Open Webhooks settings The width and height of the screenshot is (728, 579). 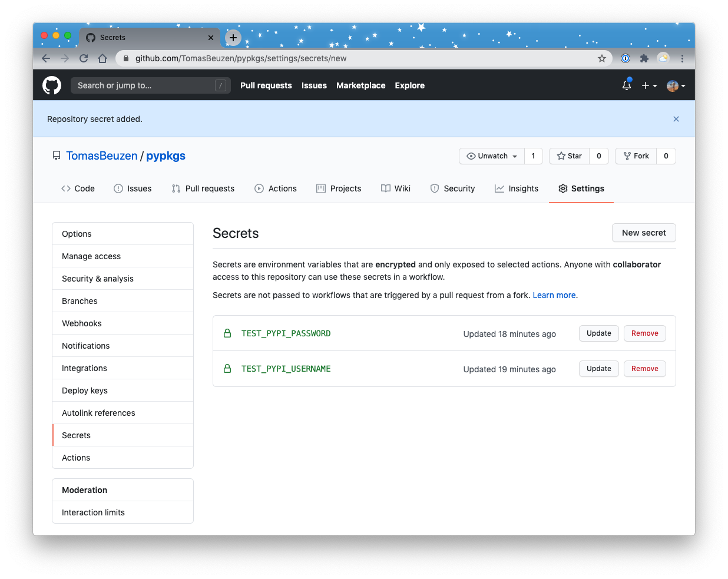[x=123, y=323]
